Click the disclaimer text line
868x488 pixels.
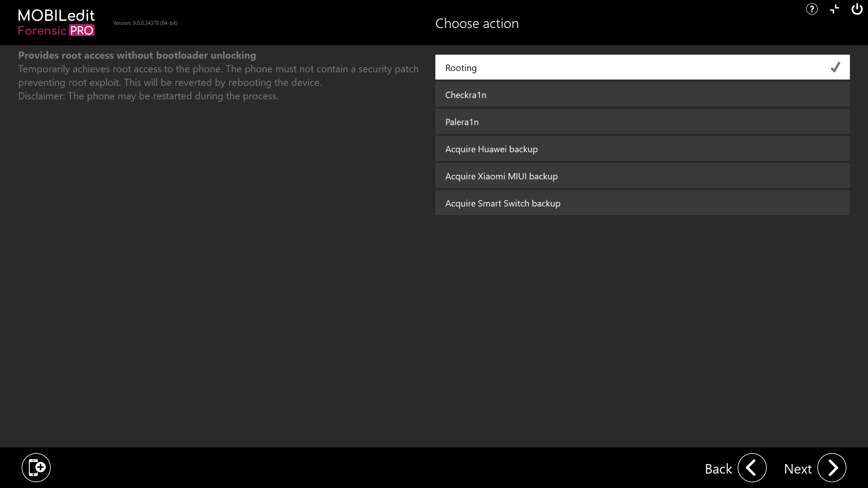148,96
